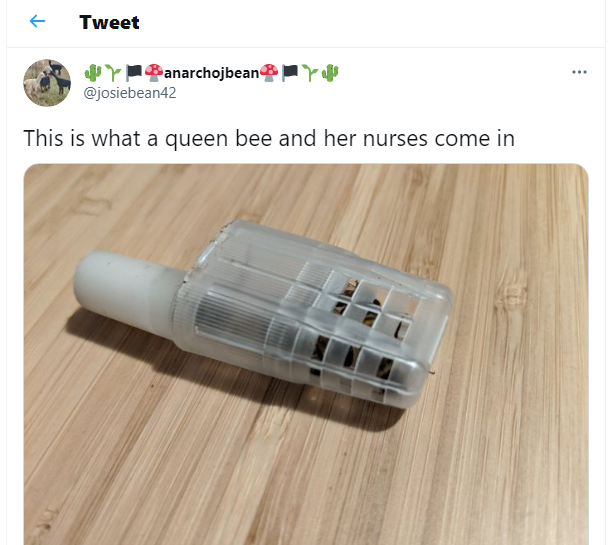609x545 pixels.
Task: Open the anarchojbean display name
Action: click(x=211, y=73)
